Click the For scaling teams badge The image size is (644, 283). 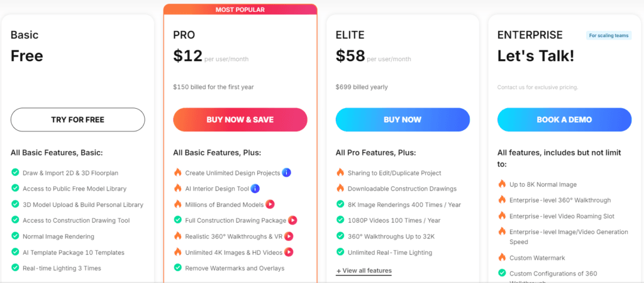click(609, 35)
